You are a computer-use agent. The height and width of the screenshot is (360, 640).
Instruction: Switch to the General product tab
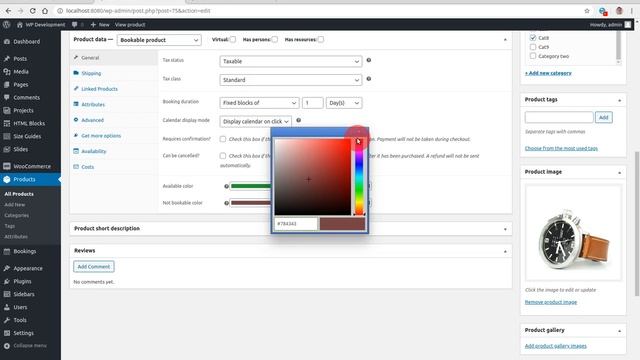coord(114,58)
